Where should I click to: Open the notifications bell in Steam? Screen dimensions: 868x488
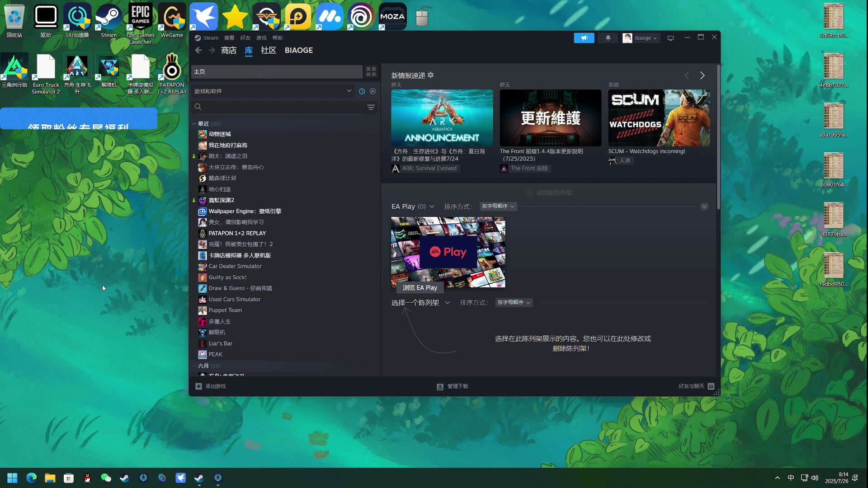(x=608, y=38)
